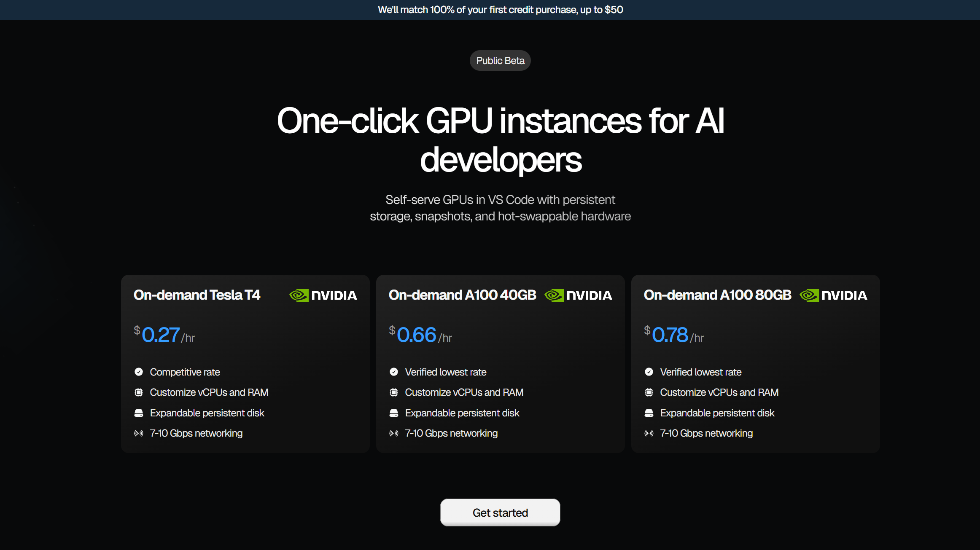Screen dimensions: 980x550
Task: Click the $0.27/hr price
Action: [x=164, y=335]
